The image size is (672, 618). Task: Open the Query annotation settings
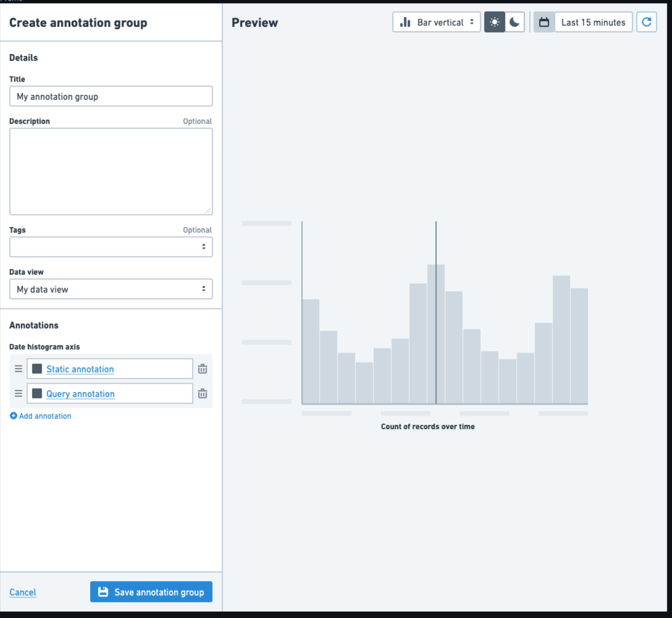click(x=80, y=393)
